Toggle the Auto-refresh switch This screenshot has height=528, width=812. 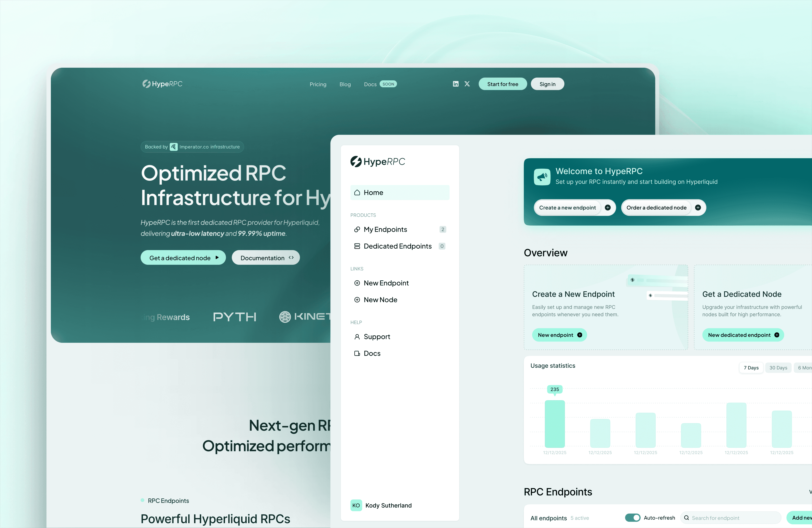(633, 518)
